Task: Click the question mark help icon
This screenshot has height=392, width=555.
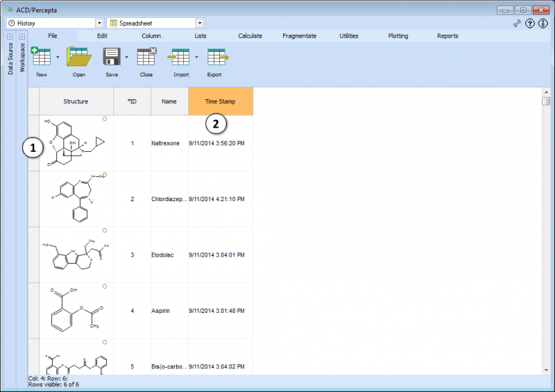Action: pyautogui.click(x=529, y=24)
